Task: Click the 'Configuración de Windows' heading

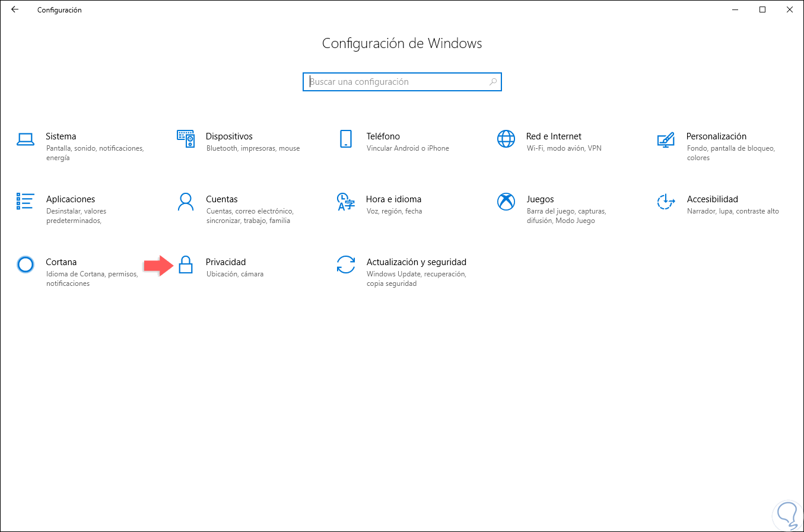Action: 402,43
